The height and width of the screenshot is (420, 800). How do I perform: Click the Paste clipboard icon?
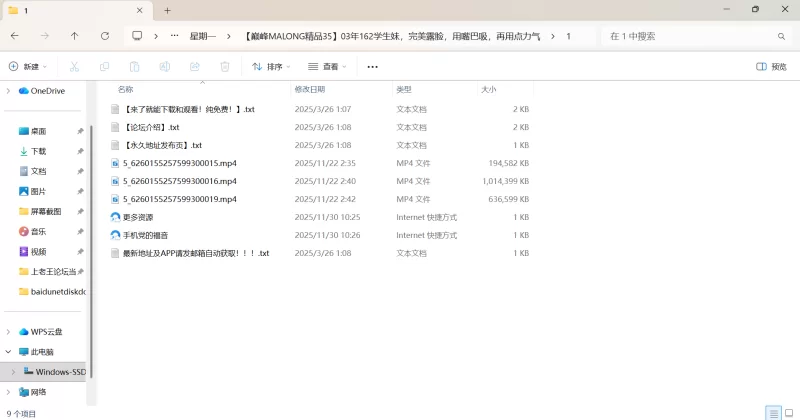tap(134, 66)
